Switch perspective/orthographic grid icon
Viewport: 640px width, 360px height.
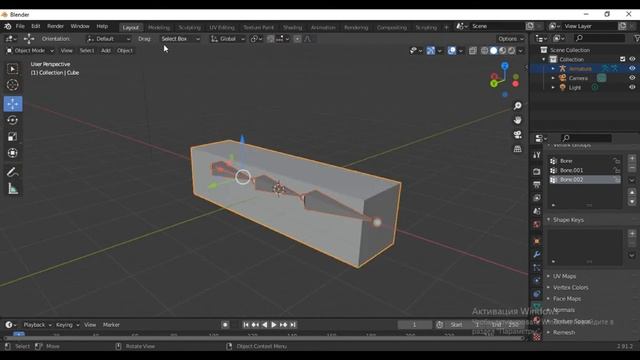(517, 149)
